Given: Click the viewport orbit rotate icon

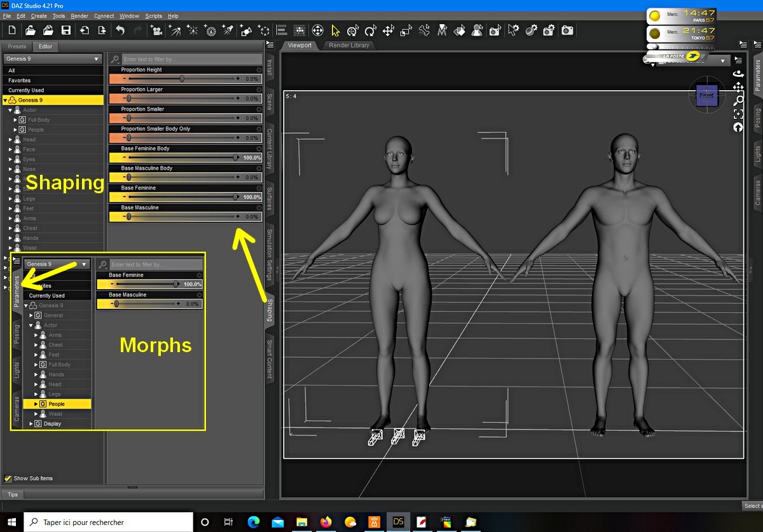Looking at the screenshot, I should tap(738, 73).
